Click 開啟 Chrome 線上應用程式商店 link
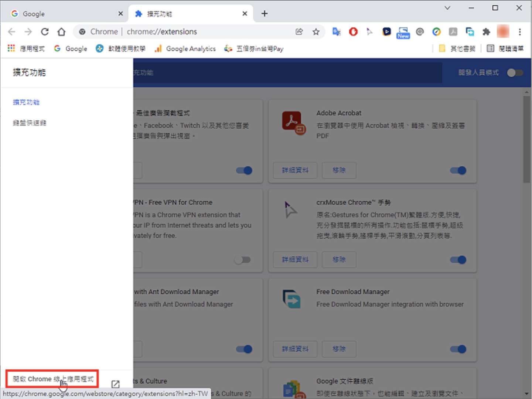The height and width of the screenshot is (399, 532). click(x=52, y=379)
